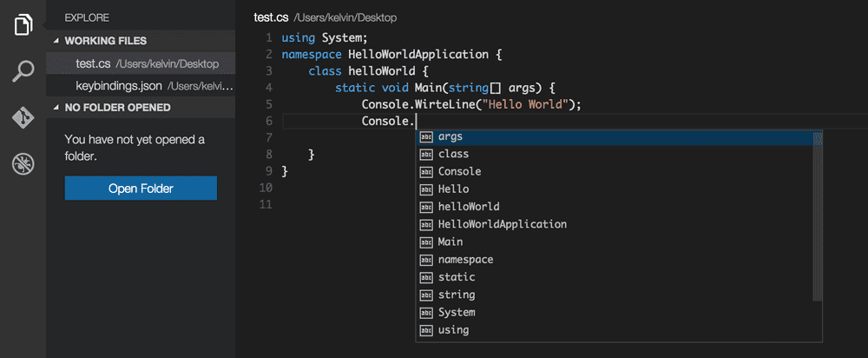Viewport: 868px width, 358px height.
Task: Click 'You have not yet opened a folder' text
Action: tap(135, 148)
